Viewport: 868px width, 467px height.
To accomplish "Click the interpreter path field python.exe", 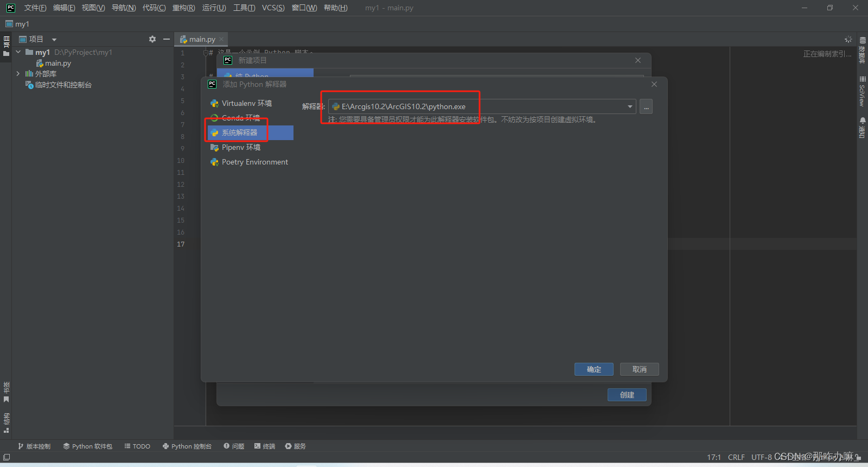I will pos(482,106).
